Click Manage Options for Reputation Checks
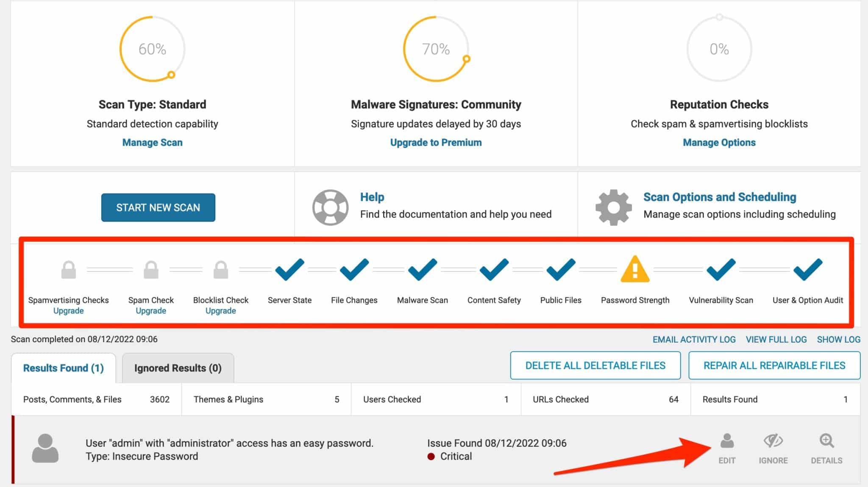 718,143
